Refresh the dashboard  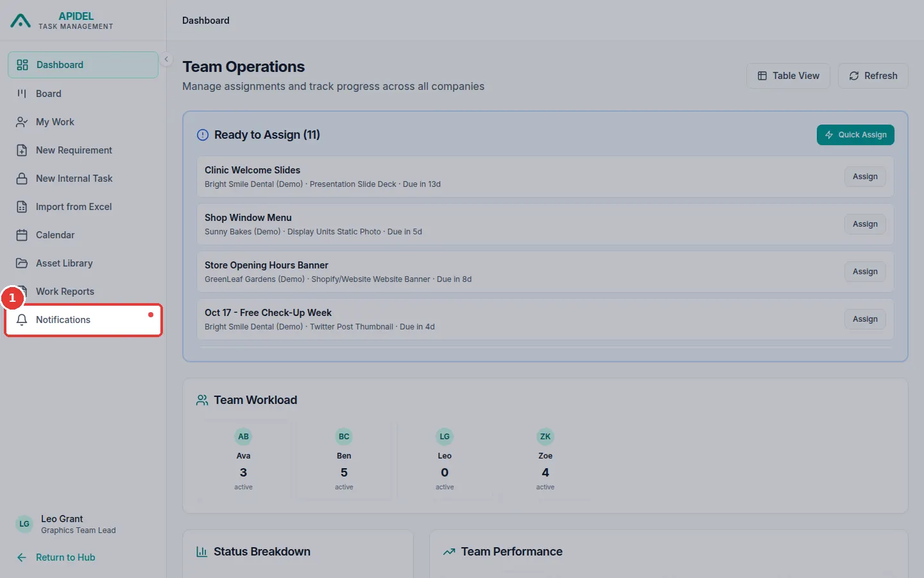click(873, 76)
